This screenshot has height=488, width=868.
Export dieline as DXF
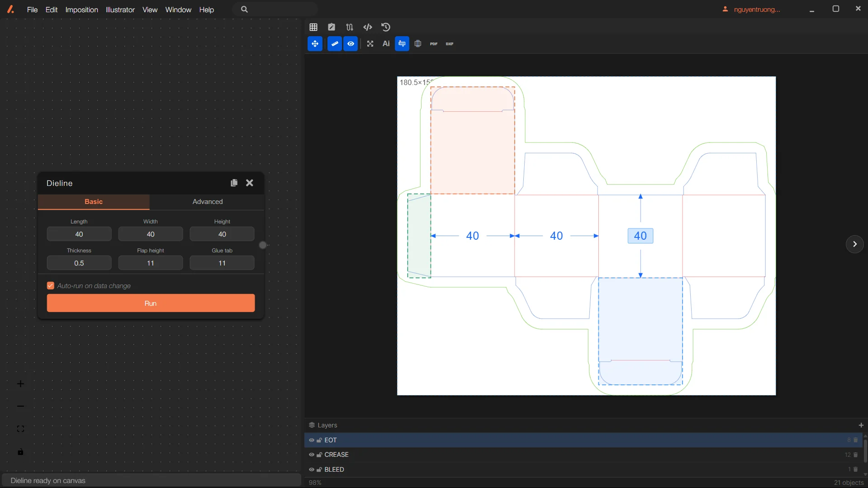coord(450,44)
